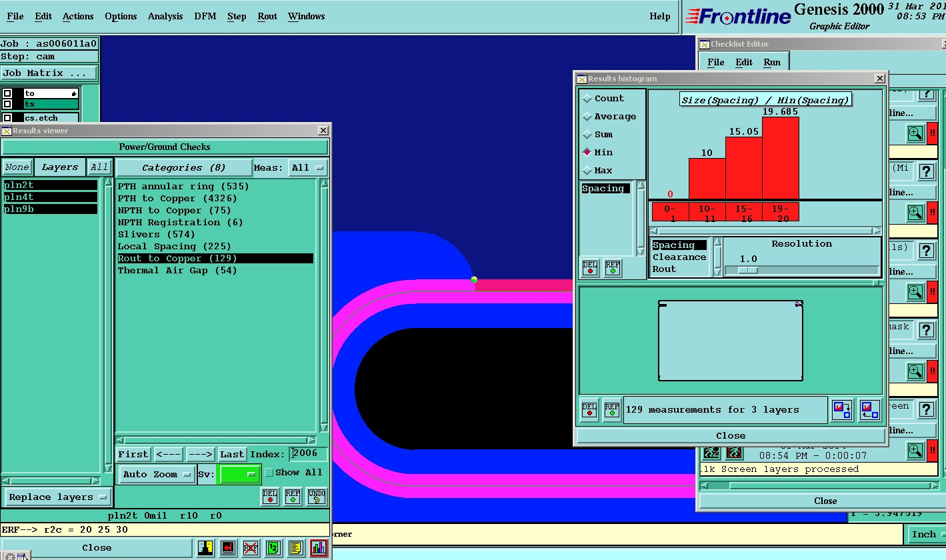The image size is (946, 560).
Task: Click the Last navigation button
Action: pos(232,455)
